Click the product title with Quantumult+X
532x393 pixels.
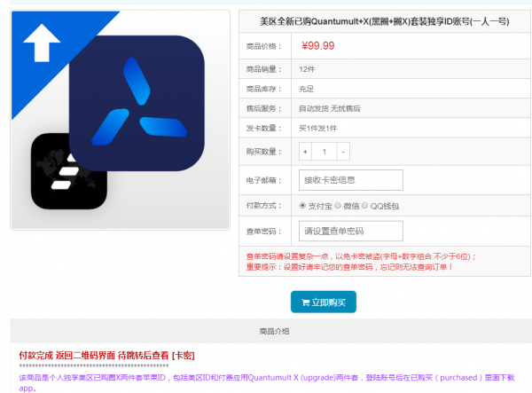pos(385,21)
